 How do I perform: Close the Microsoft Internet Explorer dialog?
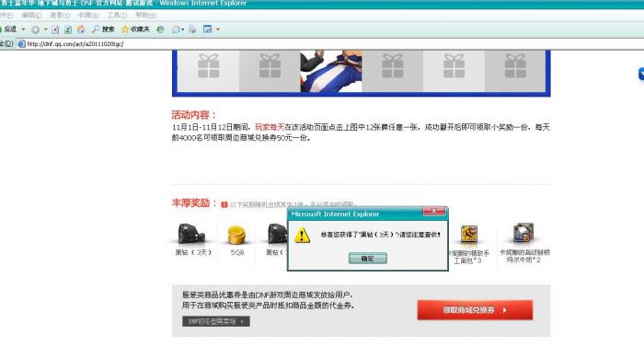click(433, 211)
